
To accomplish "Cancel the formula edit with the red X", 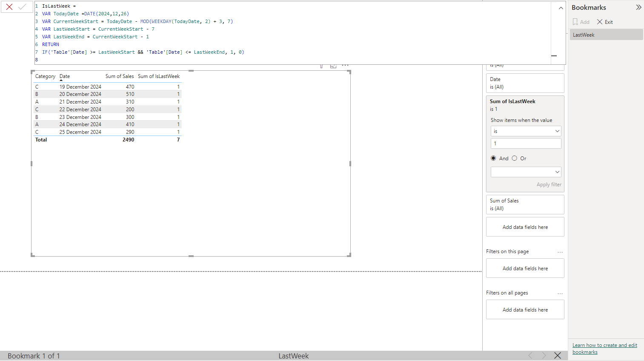I will (x=9, y=7).
